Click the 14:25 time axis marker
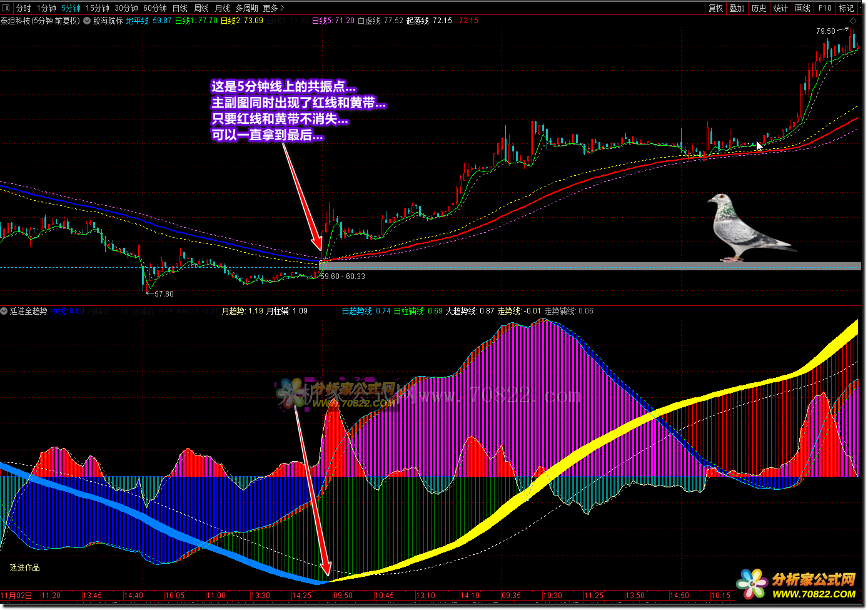 point(302,596)
